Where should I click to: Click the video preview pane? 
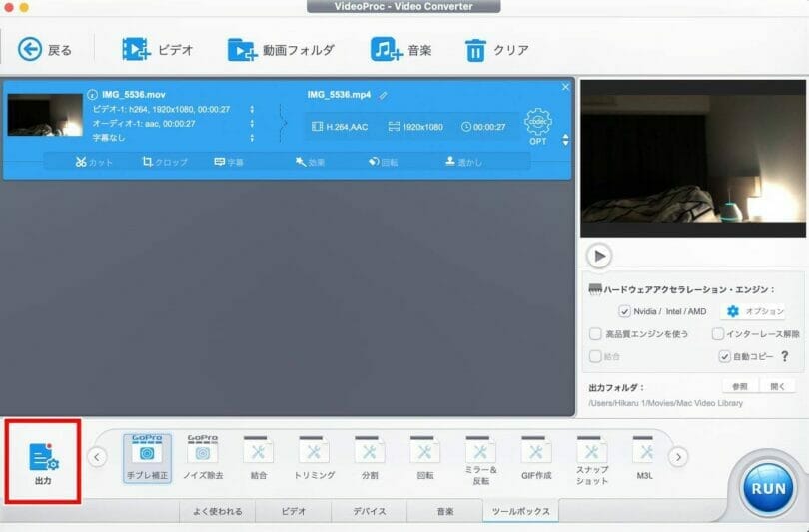click(x=693, y=159)
